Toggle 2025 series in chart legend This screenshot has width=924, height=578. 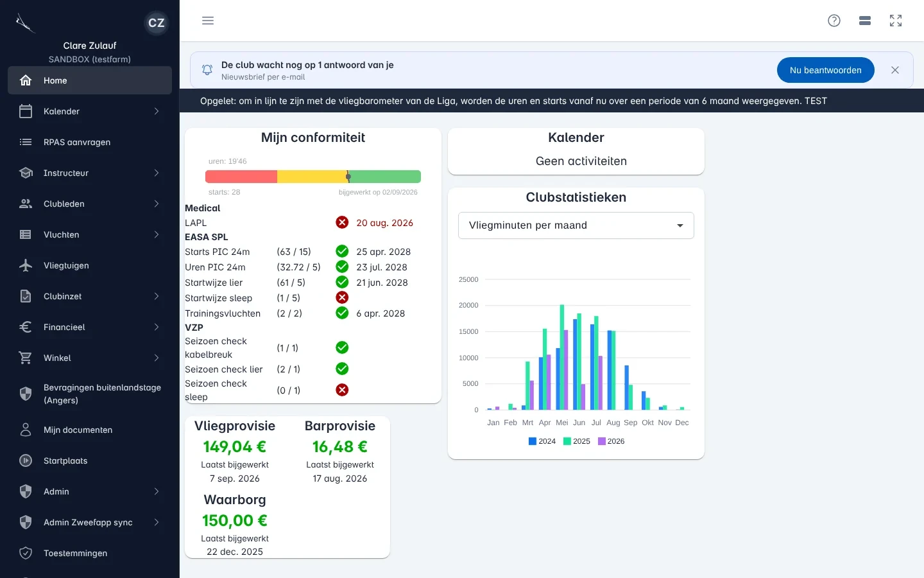[577, 441]
